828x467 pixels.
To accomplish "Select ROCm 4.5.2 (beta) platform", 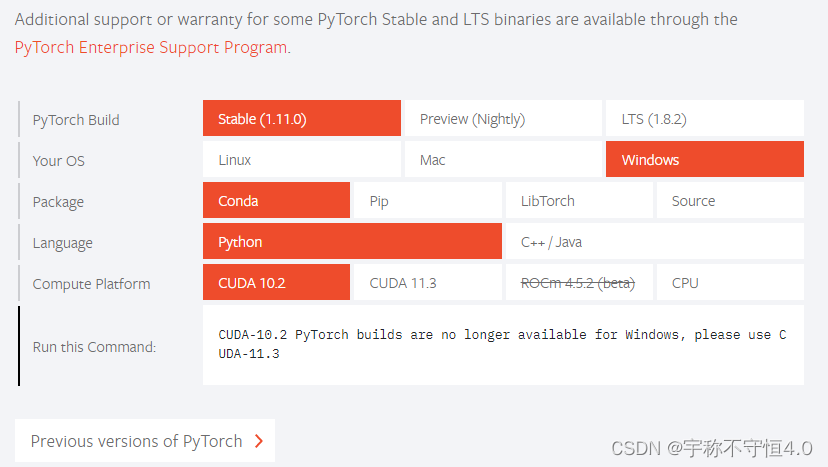I will click(578, 283).
